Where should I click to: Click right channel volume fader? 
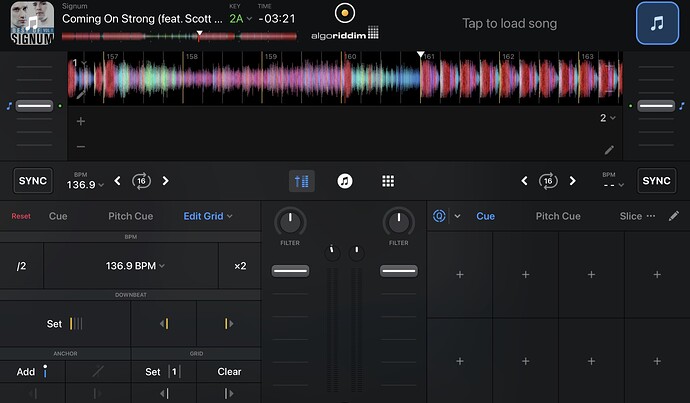(399, 271)
